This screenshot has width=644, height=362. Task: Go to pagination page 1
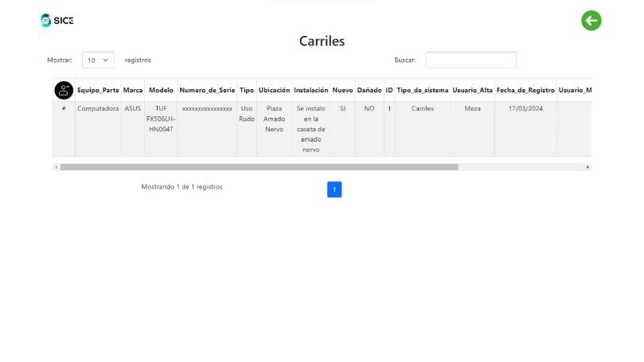334,189
